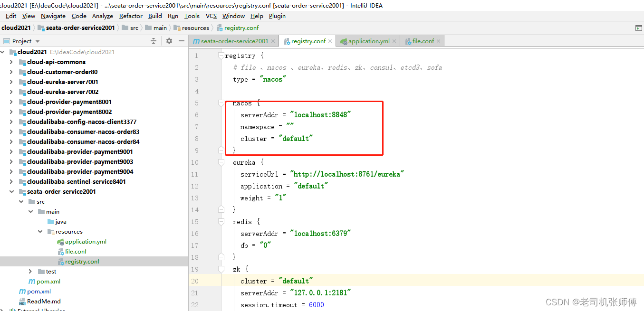Click the "localhost:8848" serverAddr value
Screen dimensions: 644x311
coord(320,115)
